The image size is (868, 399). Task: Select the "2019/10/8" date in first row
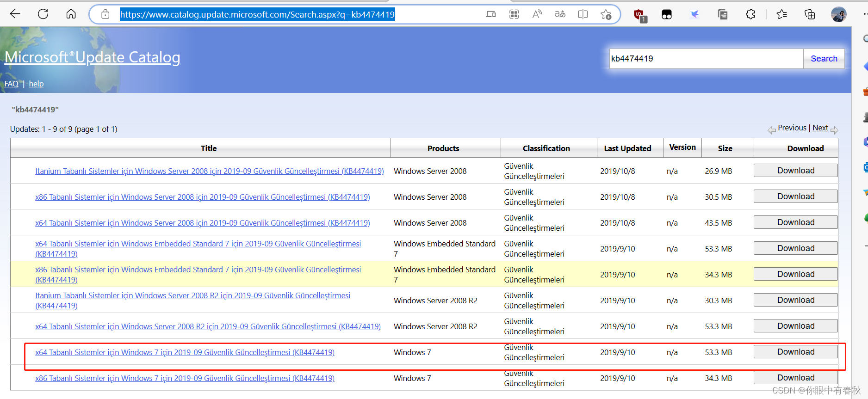(x=618, y=171)
